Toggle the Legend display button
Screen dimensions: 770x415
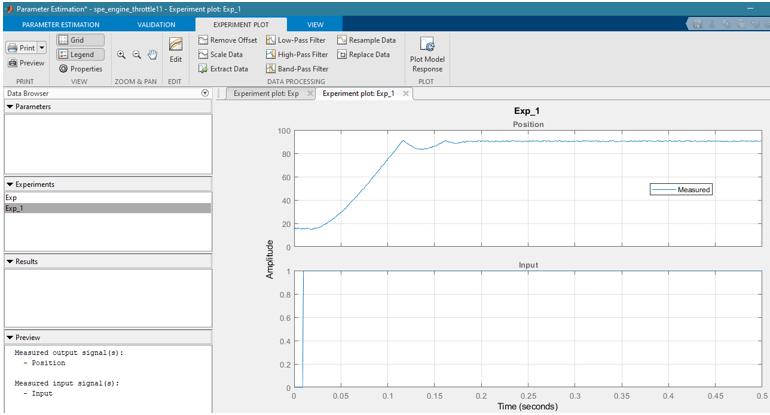tap(79, 54)
